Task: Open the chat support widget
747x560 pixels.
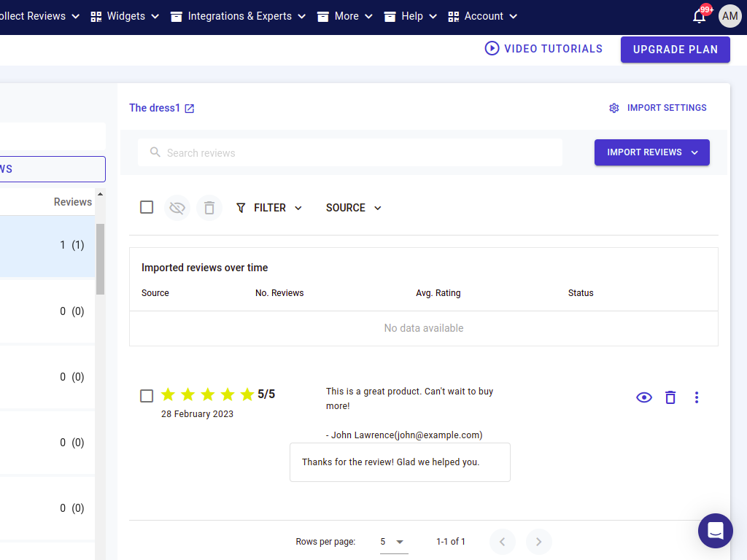Action: point(715,531)
